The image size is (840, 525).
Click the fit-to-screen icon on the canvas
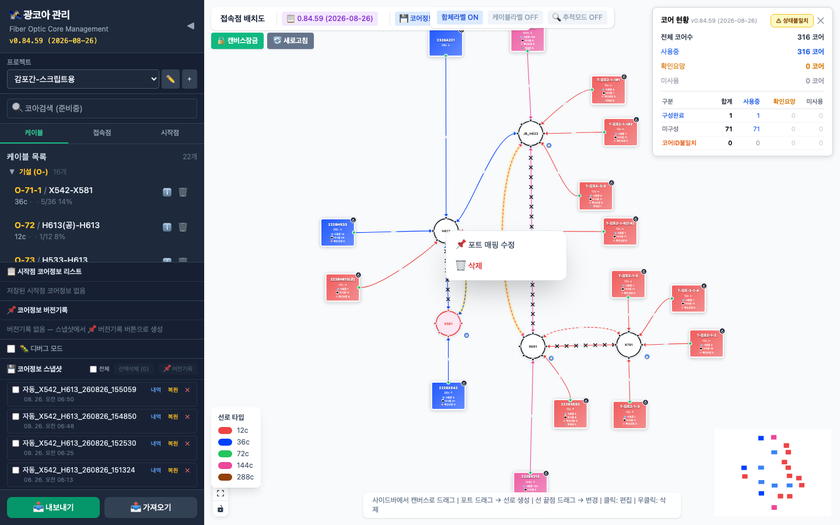point(220,493)
